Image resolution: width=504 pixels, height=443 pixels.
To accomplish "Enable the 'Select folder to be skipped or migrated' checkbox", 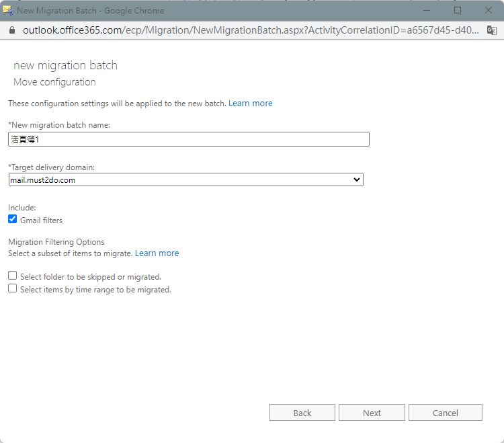I will [13, 276].
